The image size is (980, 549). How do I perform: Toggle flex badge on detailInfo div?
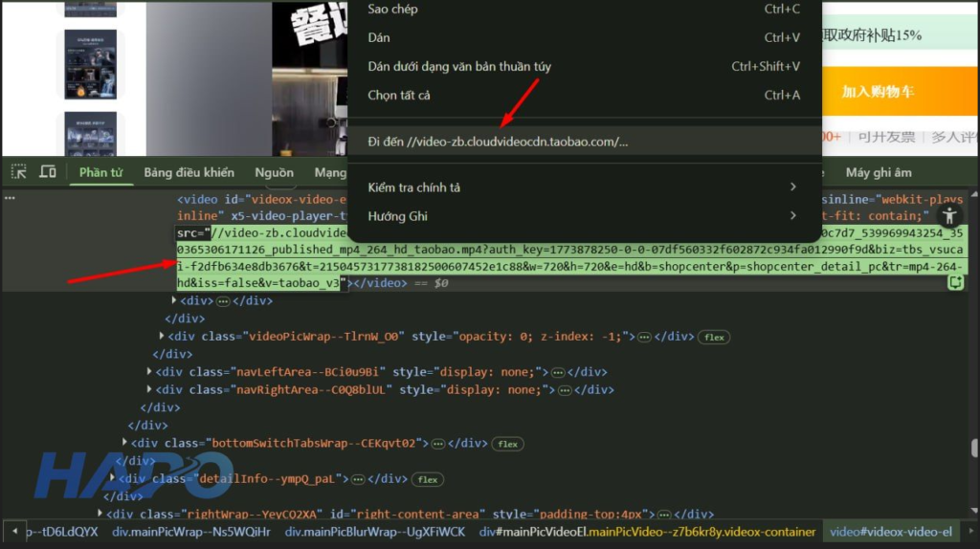428,479
